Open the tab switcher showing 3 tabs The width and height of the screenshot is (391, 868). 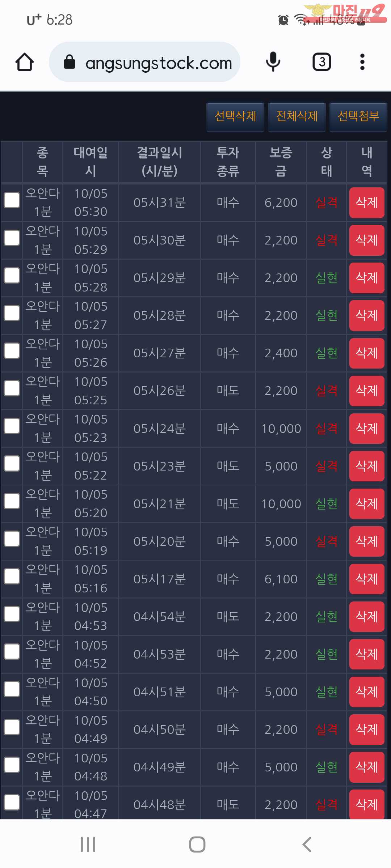[x=322, y=62]
